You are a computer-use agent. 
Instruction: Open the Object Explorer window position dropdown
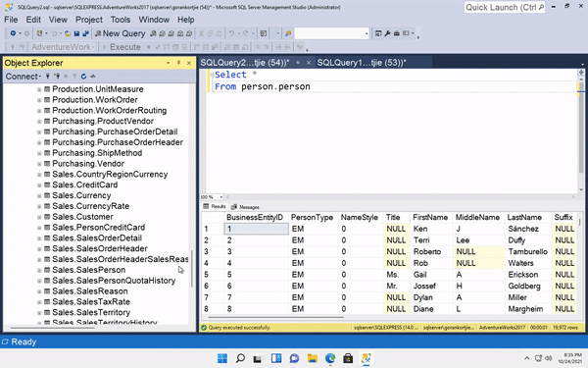168,63
